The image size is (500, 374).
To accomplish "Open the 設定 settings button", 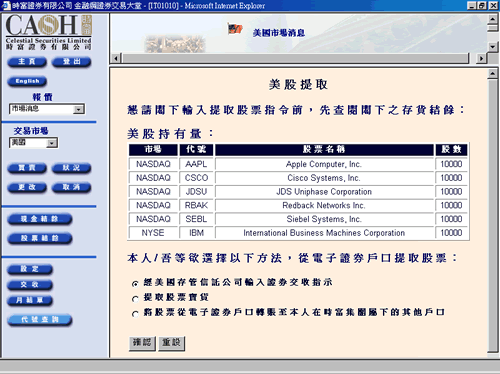I will (x=30, y=269).
